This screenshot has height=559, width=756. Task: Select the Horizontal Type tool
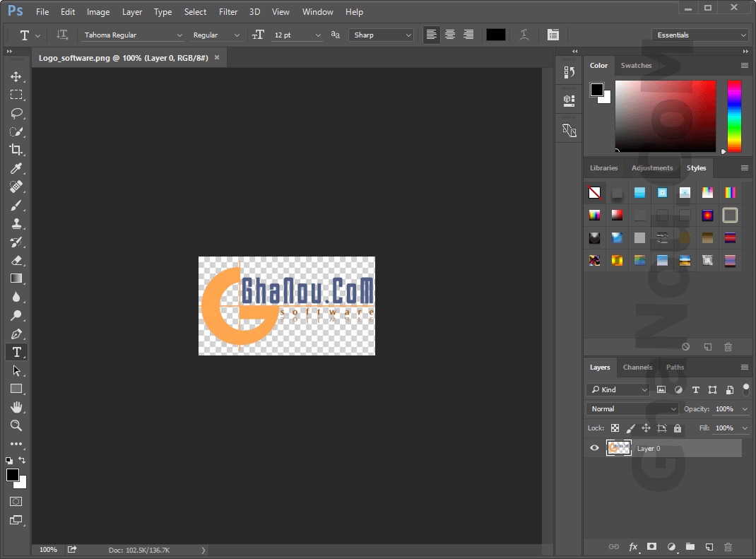click(16, 352)
